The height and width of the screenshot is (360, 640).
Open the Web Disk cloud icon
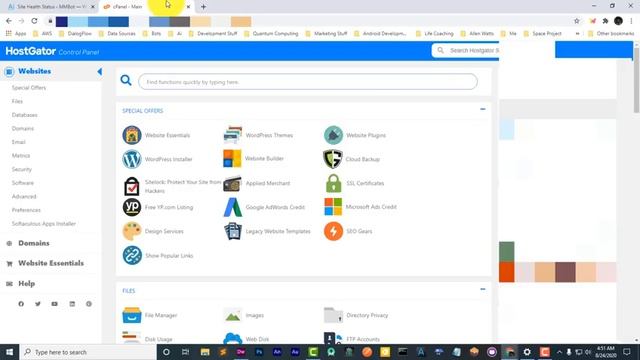tap(233, 338)
